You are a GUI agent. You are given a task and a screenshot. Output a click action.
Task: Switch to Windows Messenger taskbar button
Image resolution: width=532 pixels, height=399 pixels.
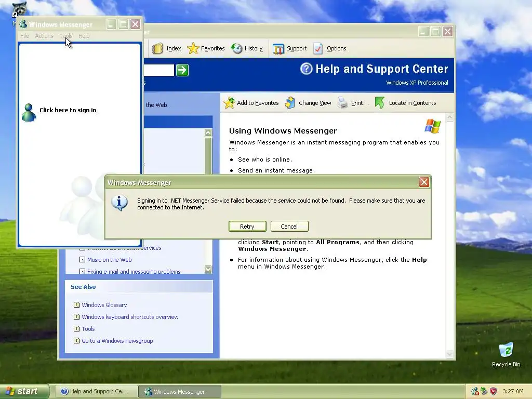click(x=180, y=392)
